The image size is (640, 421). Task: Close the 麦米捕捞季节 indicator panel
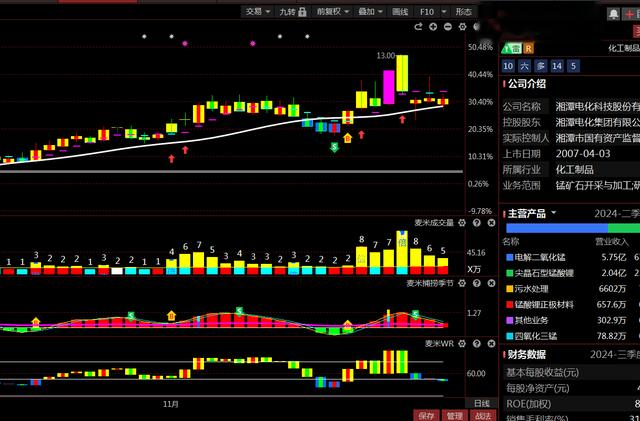[490, 283]
